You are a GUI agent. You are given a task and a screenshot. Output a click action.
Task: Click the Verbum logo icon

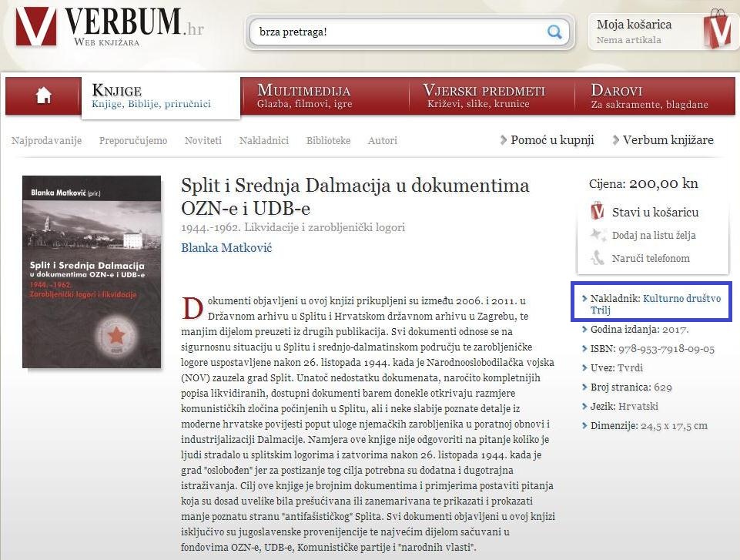pyautogui.click(x=36, y=28)
